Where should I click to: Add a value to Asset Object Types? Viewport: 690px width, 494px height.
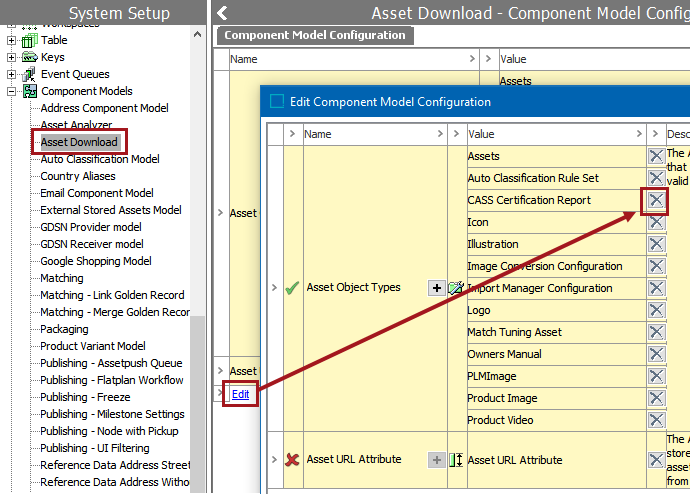click(x=437, y=288)
